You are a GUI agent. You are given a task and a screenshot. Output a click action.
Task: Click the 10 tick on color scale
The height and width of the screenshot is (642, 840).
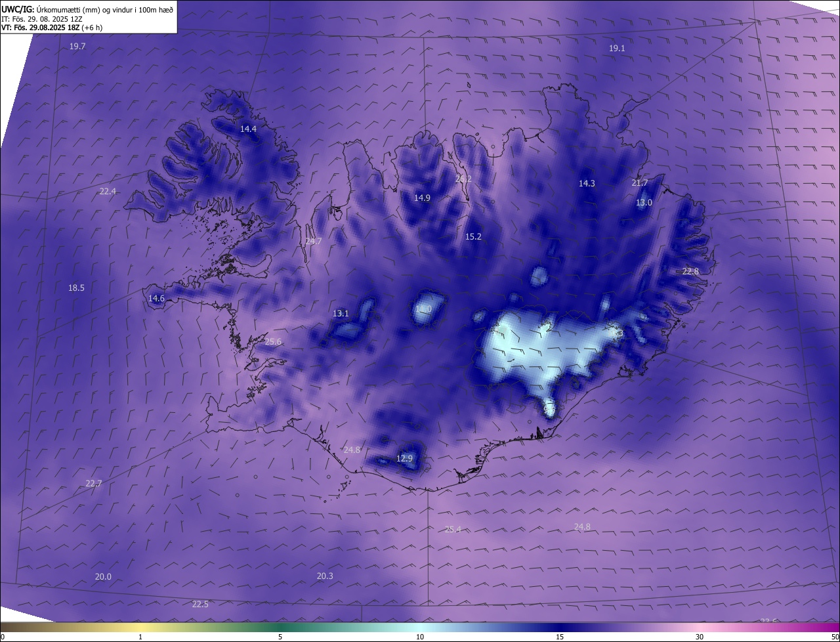coord(420,637)
